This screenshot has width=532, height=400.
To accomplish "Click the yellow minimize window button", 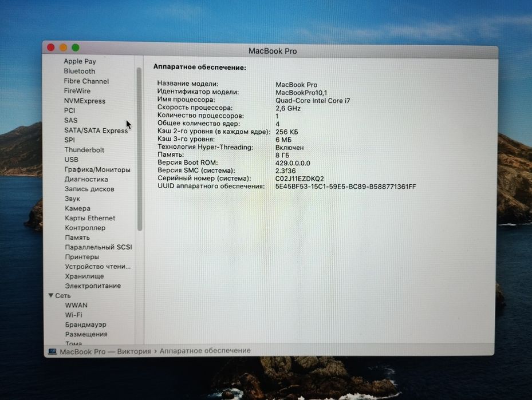I will [63, 47].
